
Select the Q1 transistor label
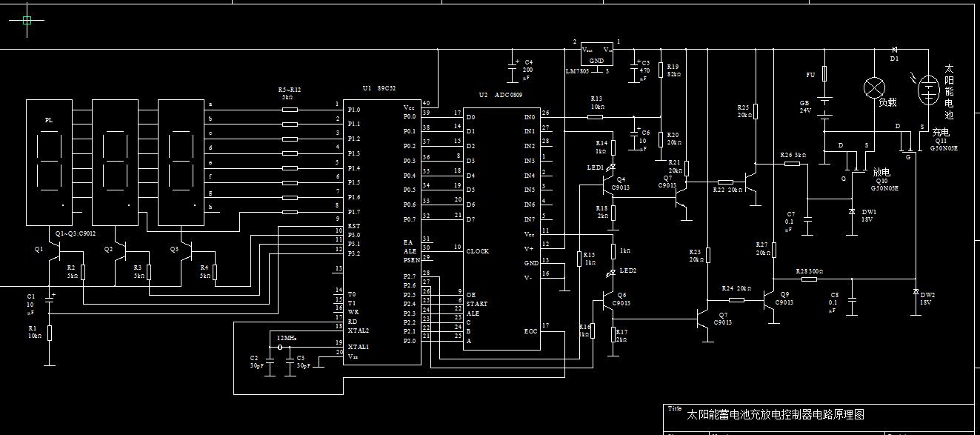(39, 250)
